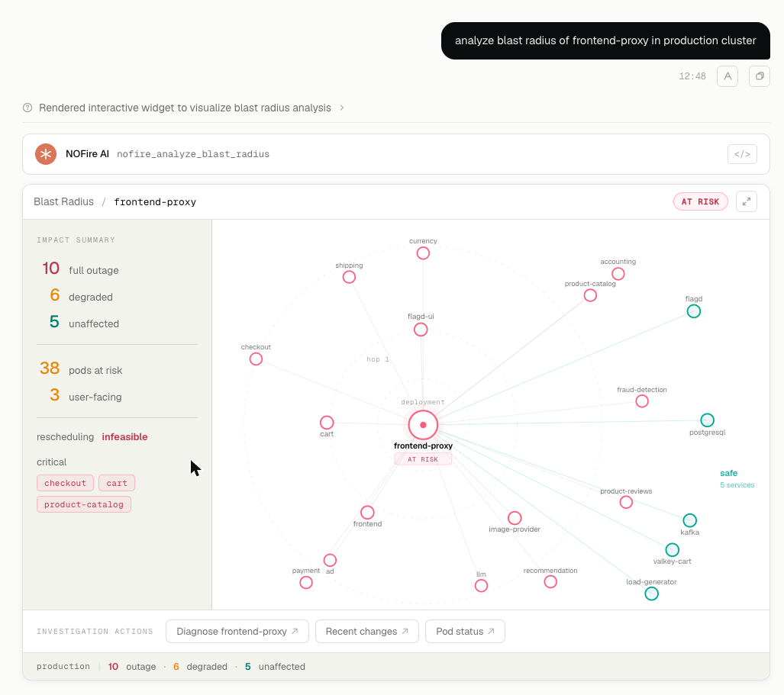Click the 'frontend-proxy' breadcrumb title
The height and width of the screenshot is (695, 784).
click(x=155, y=202)
